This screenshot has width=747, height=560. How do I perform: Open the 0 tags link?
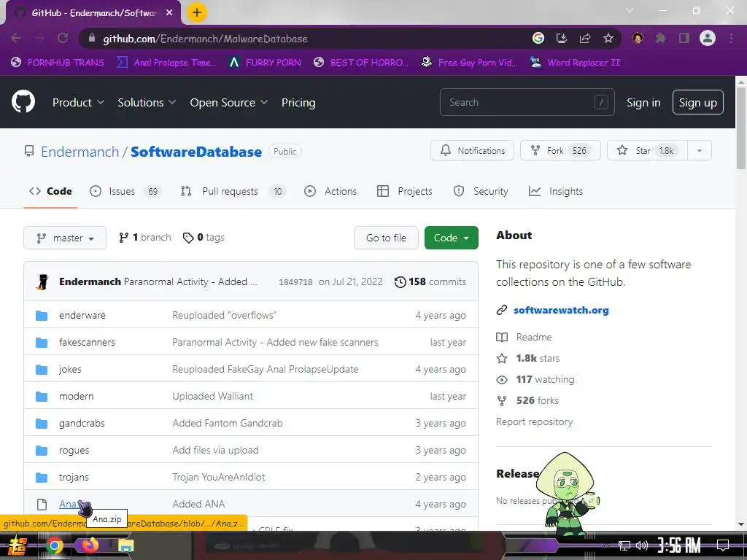tap(204, 237)
